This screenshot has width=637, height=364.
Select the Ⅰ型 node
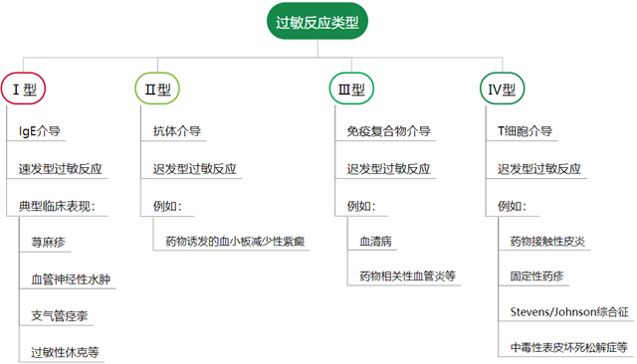point(23,89)
